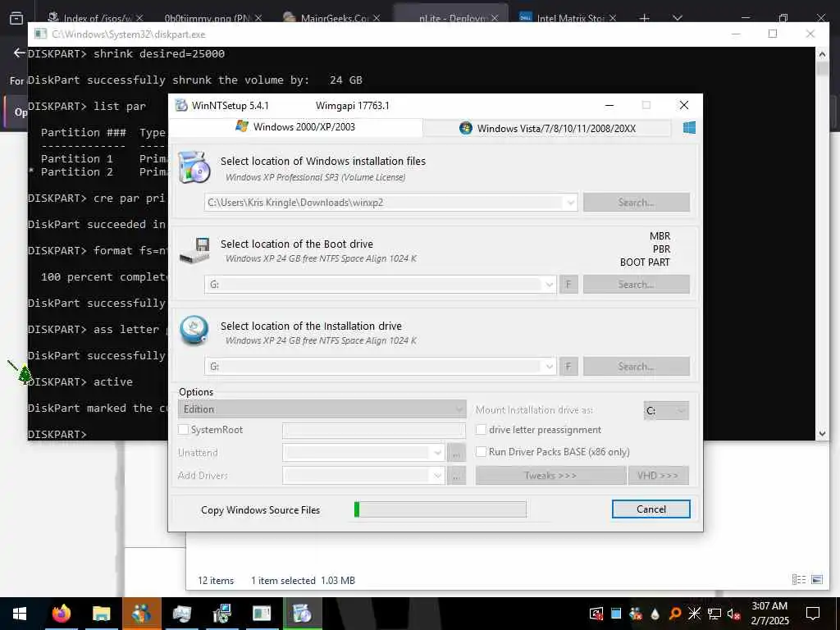Expand the Unattend dropdown
Image resolution: width=840 pixels, height=630 pixels.
[x=438, y=453]
